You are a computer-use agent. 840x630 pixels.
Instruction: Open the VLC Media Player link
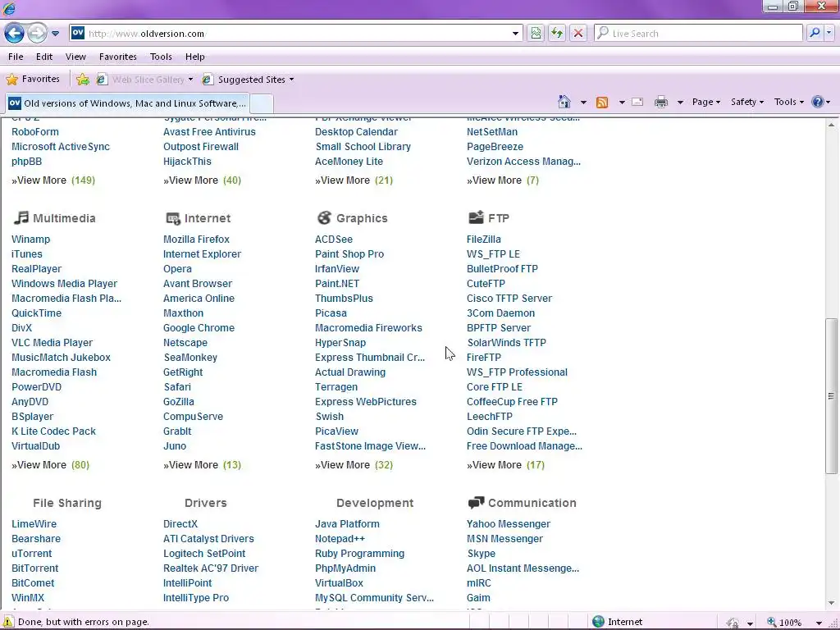click(x=52, y=342)
